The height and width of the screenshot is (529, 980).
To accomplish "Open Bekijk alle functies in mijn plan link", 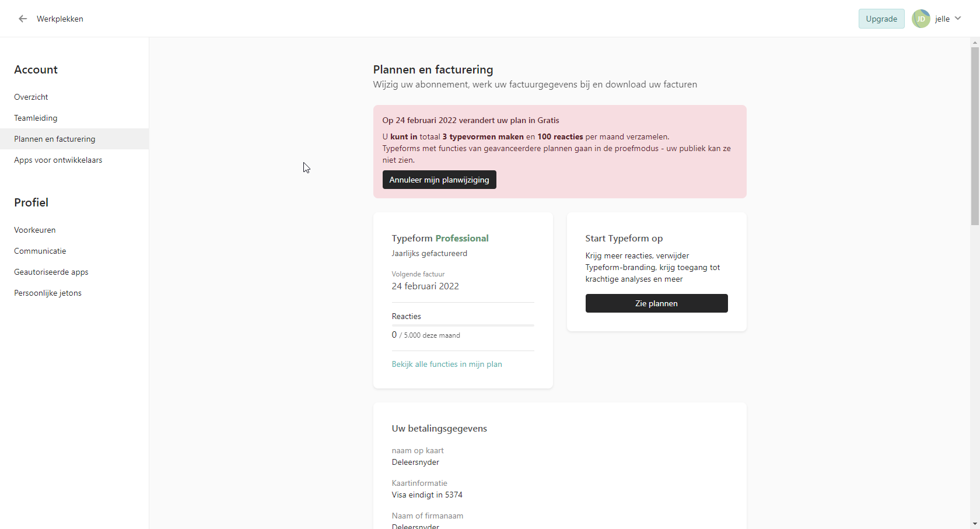I will (x=447, y=364).
